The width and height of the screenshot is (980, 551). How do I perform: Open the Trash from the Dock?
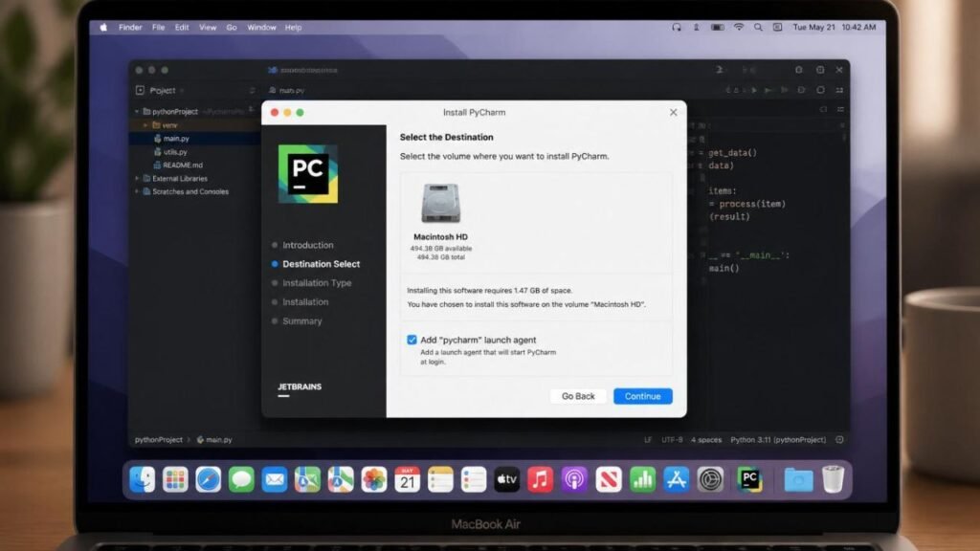tap(834, 480)
